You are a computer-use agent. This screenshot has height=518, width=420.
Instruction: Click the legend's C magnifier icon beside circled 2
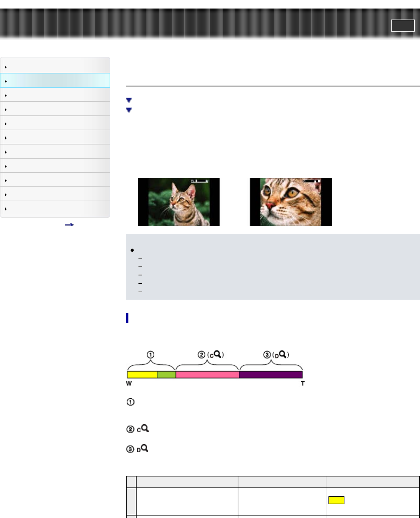pos(143,429)
